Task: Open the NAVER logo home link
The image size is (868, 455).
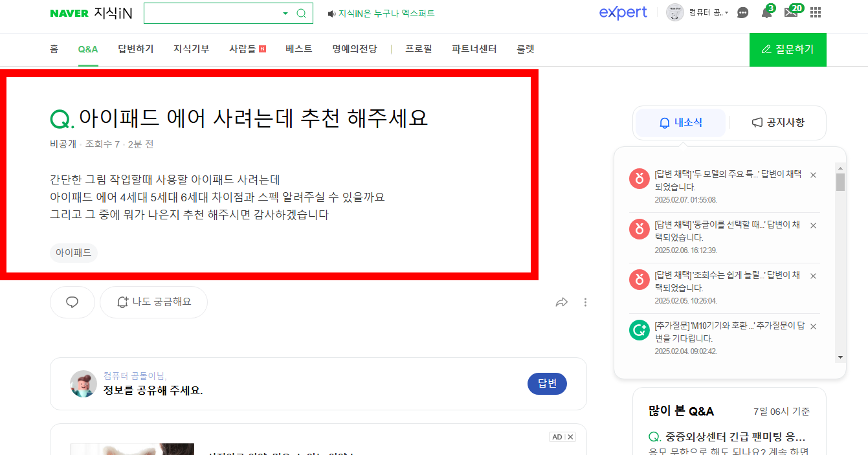Action: pyautogui.click(x=69, y=13)
